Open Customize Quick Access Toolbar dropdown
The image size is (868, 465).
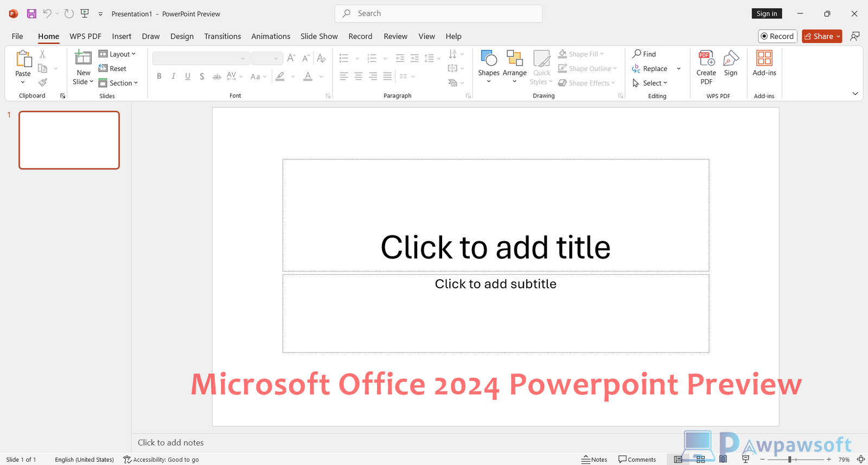point(100,14)
